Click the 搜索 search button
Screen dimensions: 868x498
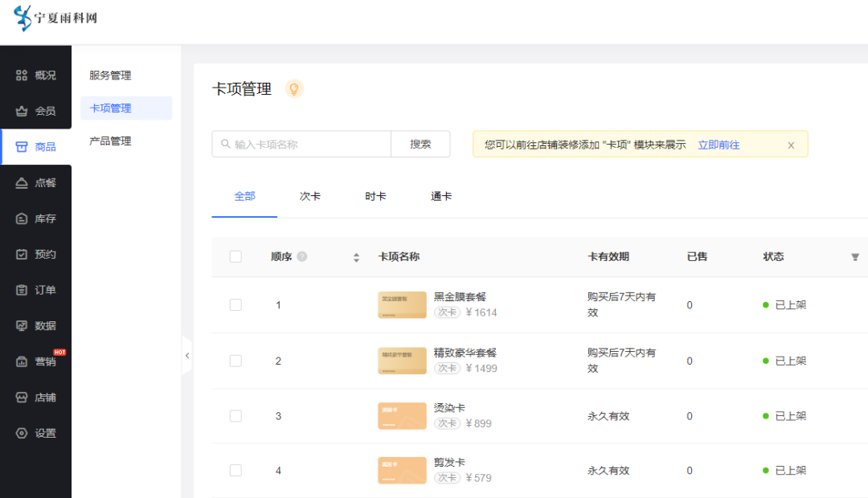[420, 144]
